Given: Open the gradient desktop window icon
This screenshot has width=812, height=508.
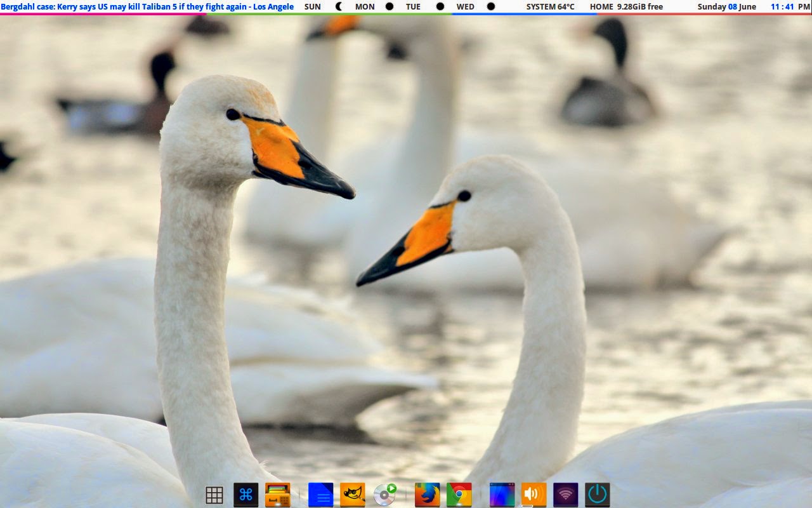Looking at the screenshot, I should (x=502, y=495).
